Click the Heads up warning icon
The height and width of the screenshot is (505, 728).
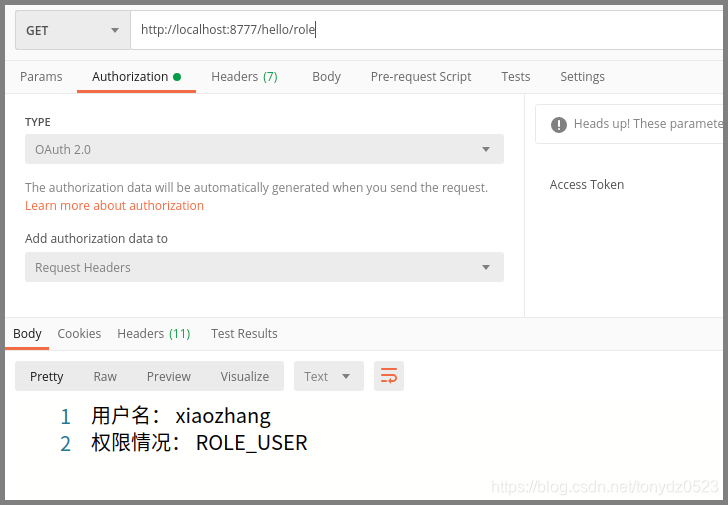(x=559, y=124)
